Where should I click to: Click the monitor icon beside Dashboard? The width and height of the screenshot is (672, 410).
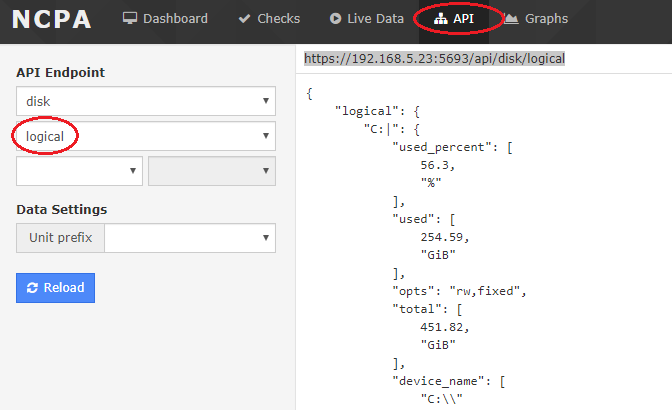click(x=129, y=19)
